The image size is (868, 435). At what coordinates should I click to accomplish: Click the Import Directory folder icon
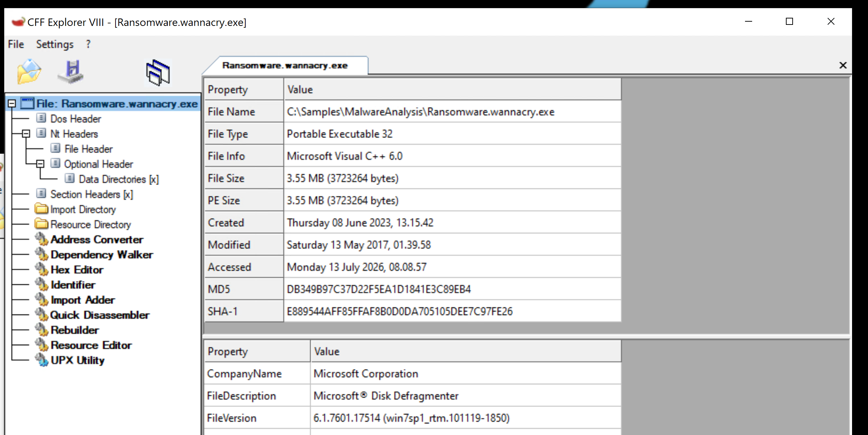click(x=42, y=209)
